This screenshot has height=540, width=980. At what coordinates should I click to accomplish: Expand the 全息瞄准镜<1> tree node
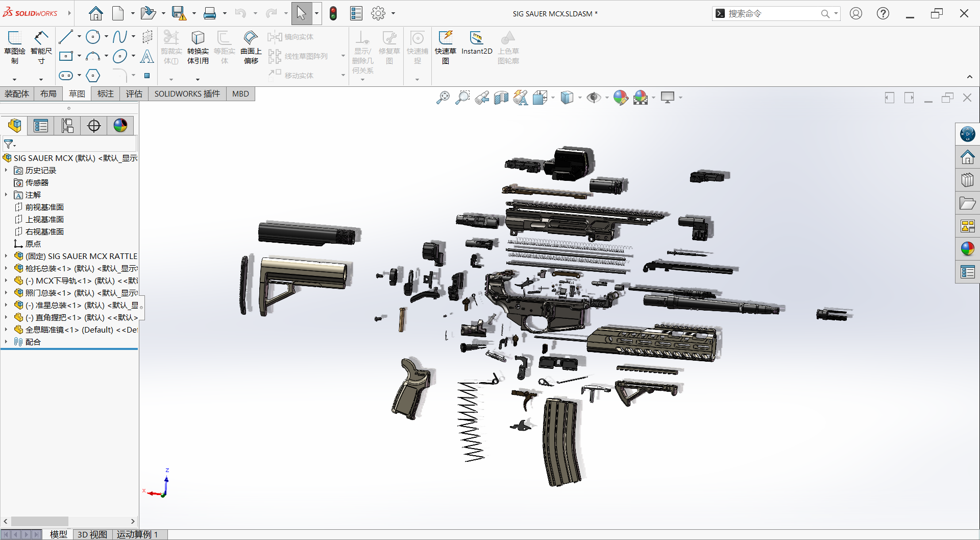6,330
